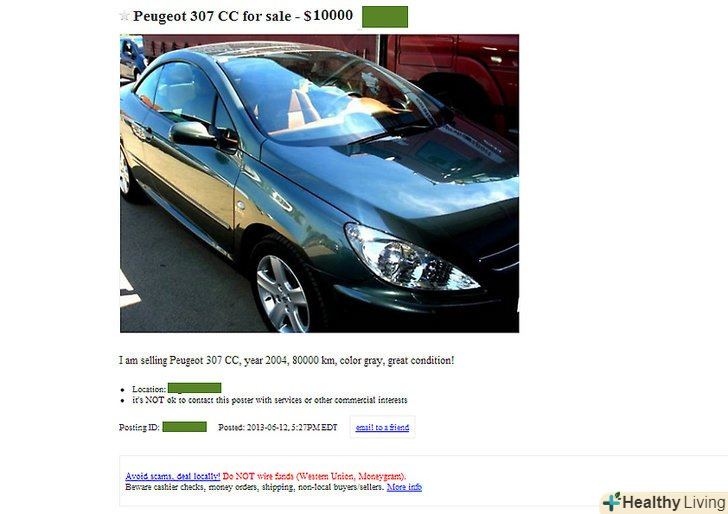Follow the "Avoid scams, deal locally!" link
Viewport: 728px width, 514px height.
tap(173, 476)
